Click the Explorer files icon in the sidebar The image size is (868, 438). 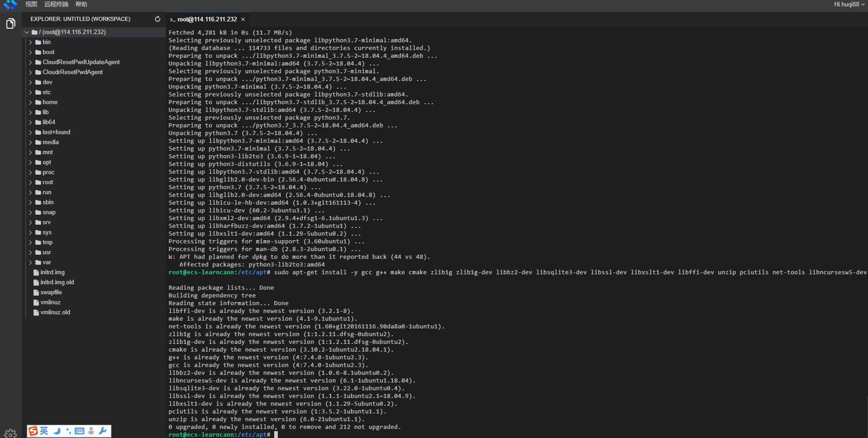coord(10,23)
